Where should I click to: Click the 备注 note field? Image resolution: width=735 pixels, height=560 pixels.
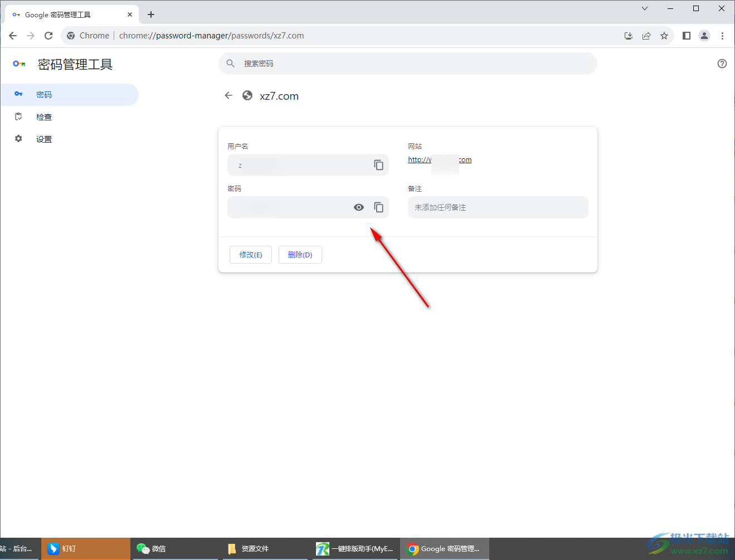coord(498,207)
